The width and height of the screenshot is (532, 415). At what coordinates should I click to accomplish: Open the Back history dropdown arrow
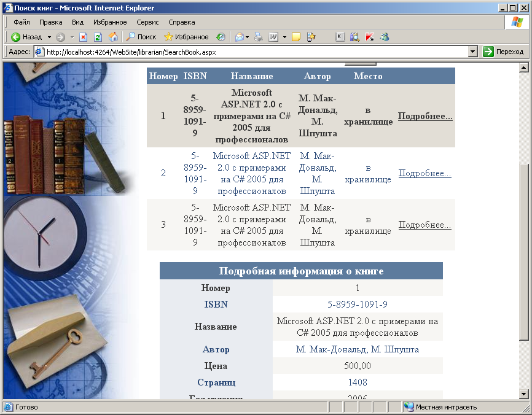click(x=49, y=37)
